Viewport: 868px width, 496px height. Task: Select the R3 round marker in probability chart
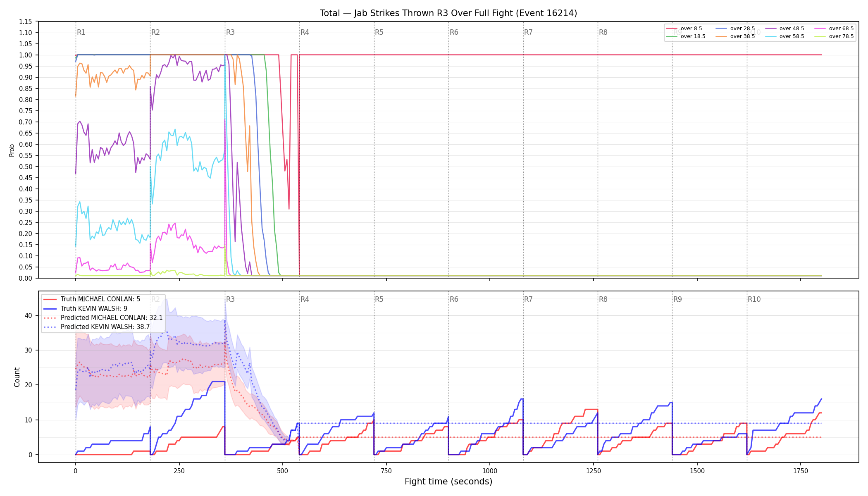(230, 32)
